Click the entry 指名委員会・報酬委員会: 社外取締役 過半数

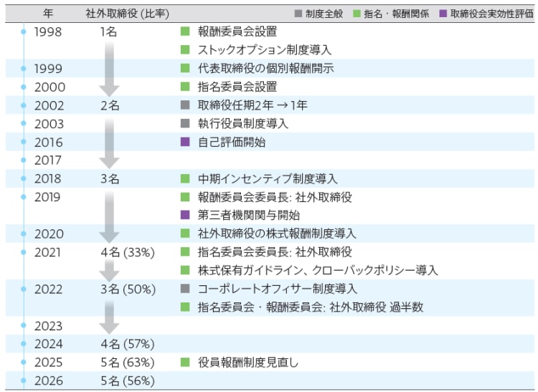tap(311, 307)
